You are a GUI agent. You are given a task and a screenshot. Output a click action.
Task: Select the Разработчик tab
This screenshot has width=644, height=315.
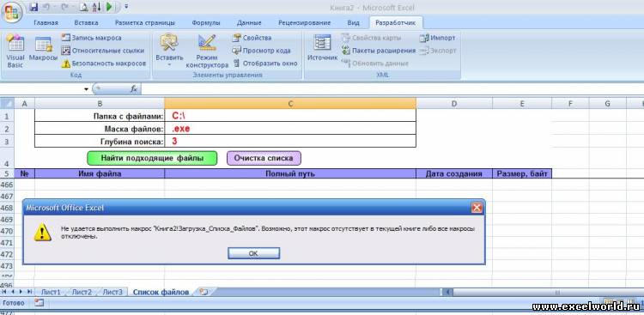tap(396, 22)
